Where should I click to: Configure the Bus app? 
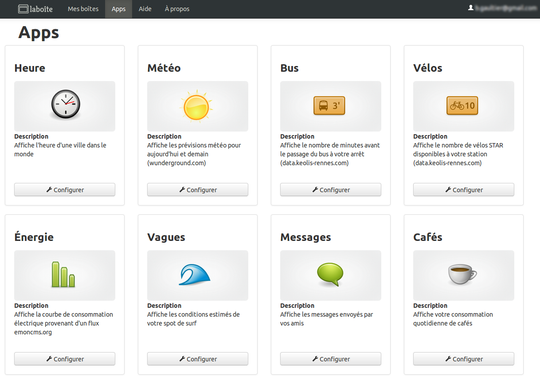331,190
